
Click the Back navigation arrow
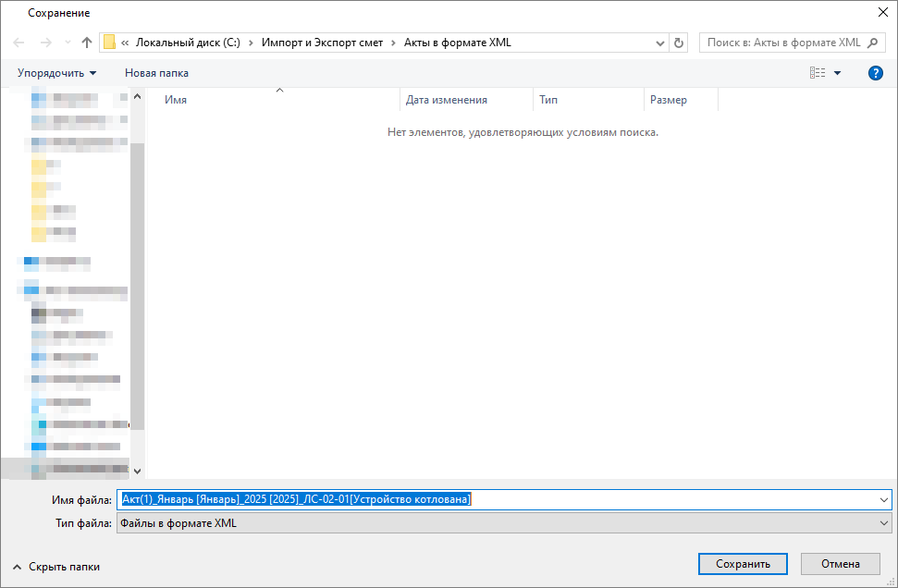tap(19, 43)
